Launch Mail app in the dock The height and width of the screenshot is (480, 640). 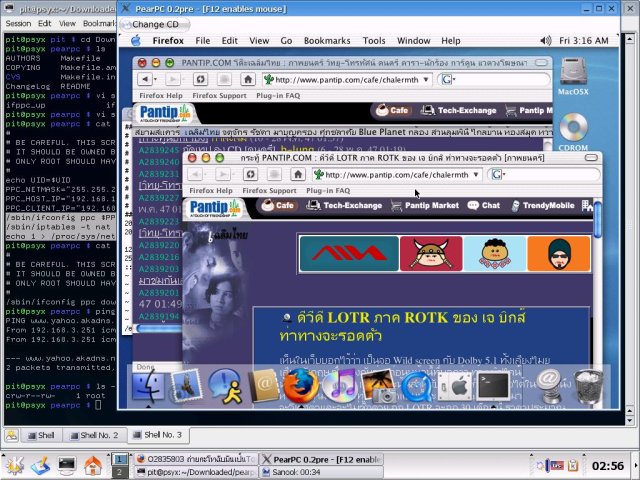[187, 386]
